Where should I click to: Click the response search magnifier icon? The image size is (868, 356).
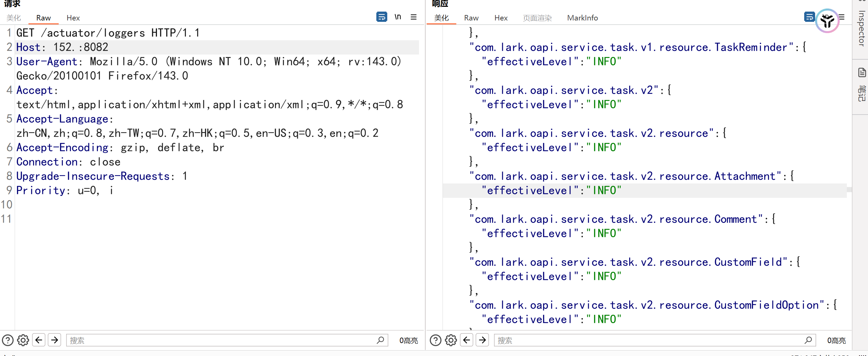click(808, 340)
